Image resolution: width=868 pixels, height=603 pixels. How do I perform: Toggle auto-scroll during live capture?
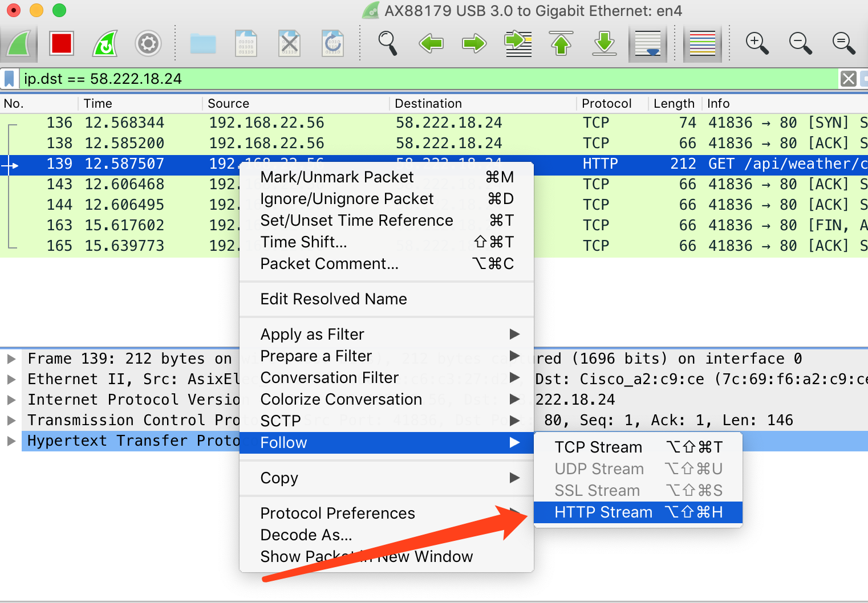(648, 44)
